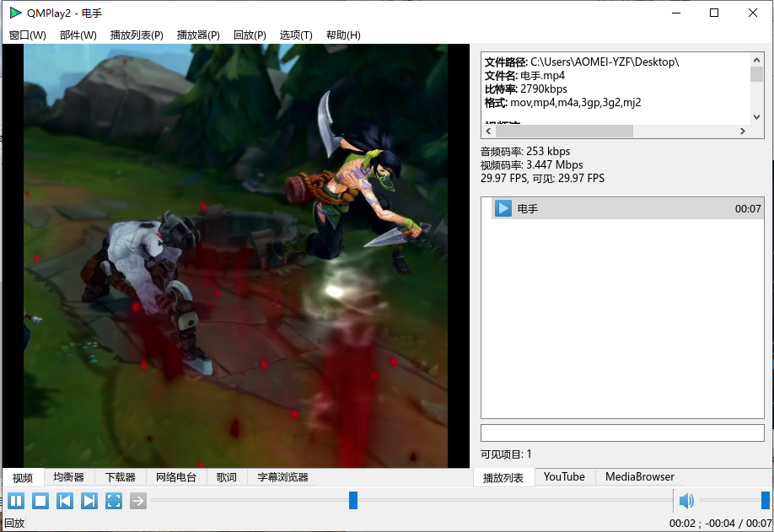Click the seek bar handle
This screenshot has height=532, width=774.
pyautogui.click(x=353, y=501)
